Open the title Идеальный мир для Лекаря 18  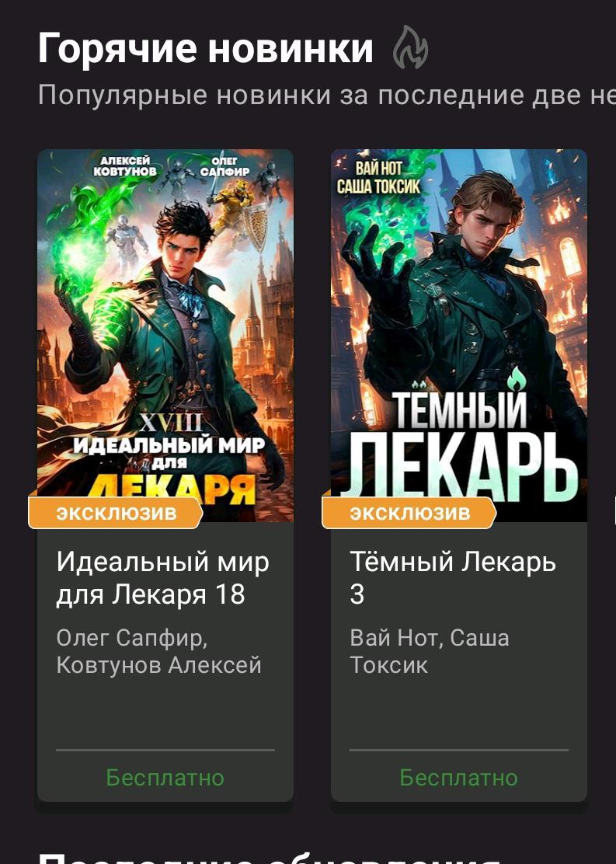coord(163,578)
